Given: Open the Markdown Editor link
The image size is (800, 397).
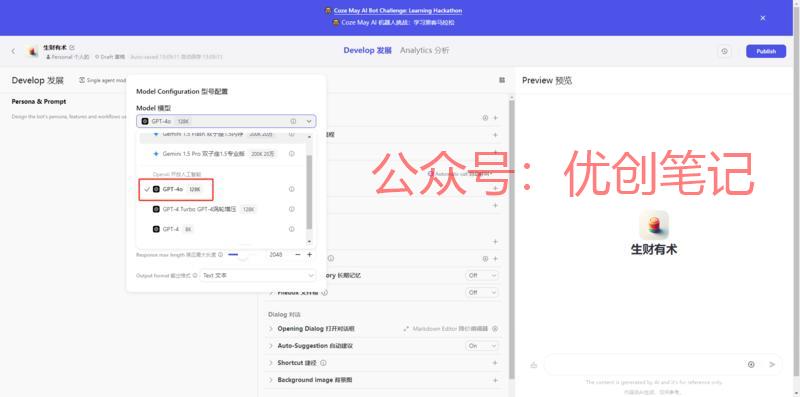Looking at the screenshot, I should click(x=445, y=329).
